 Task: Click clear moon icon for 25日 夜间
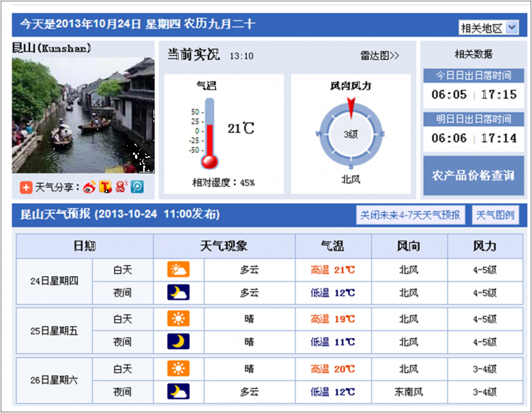(x=179, y=341)
